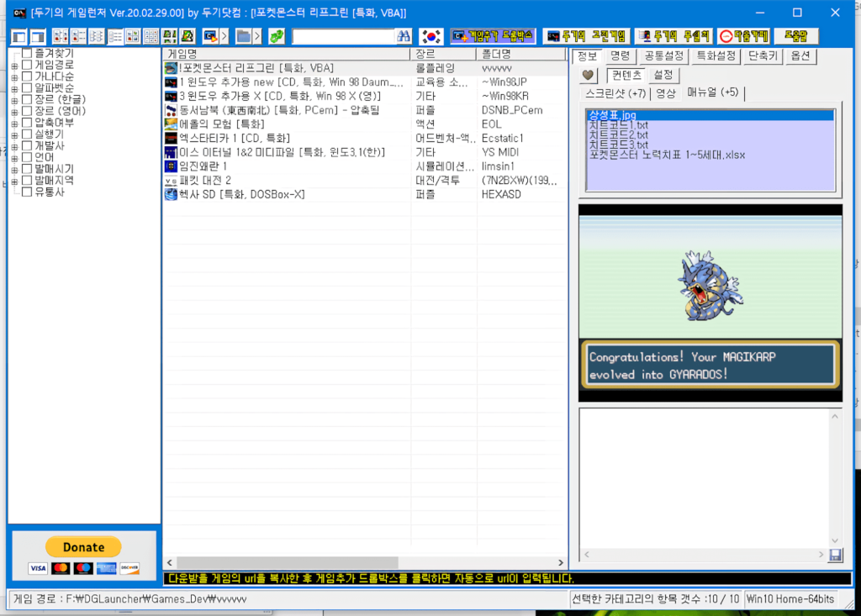
Task: Open the game folder icon
Action: tap(243, 37)
